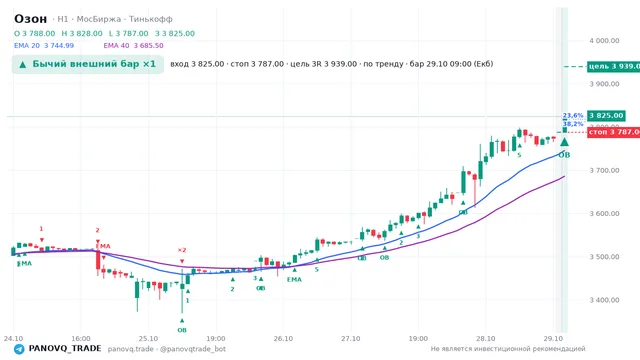Click the close value З 3 825.00
The width and height of the screenshot is (640, 360).
175,33
